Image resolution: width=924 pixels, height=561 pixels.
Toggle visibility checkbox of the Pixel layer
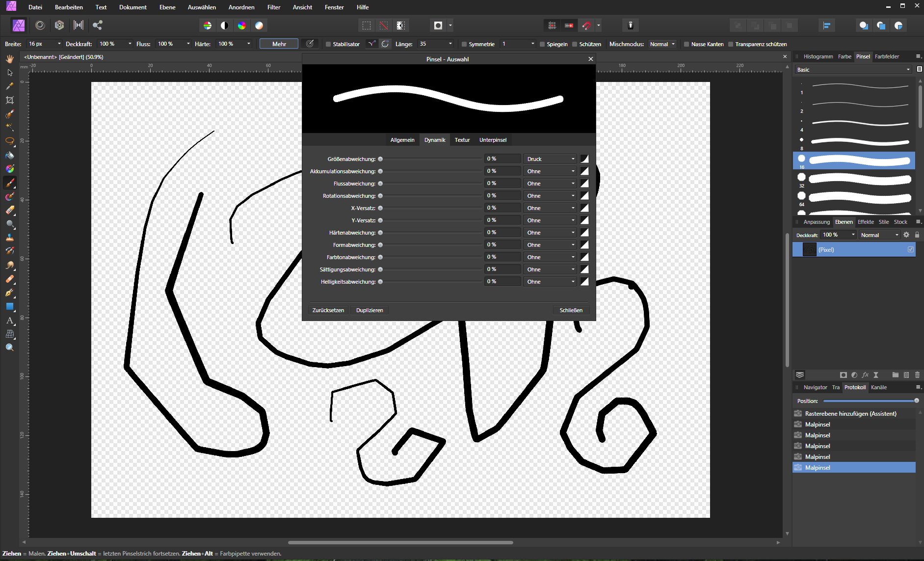pos(910,250)
